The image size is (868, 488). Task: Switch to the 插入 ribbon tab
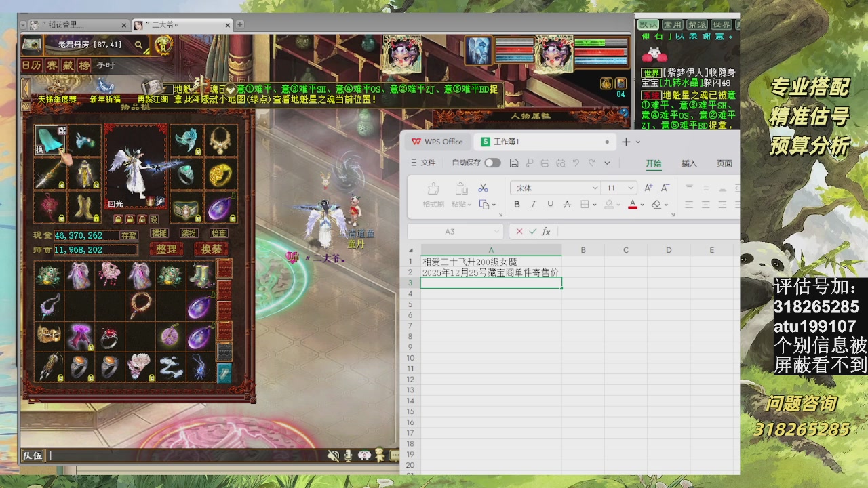click(x=689, y=163)
